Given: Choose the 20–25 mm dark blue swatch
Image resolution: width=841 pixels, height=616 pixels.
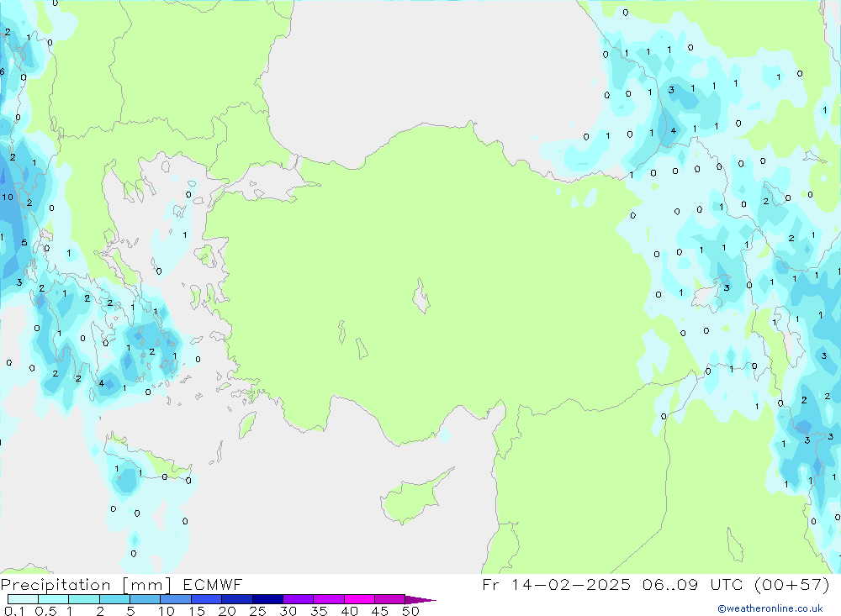Looking at the screenshot, I should tap(237, 599).
